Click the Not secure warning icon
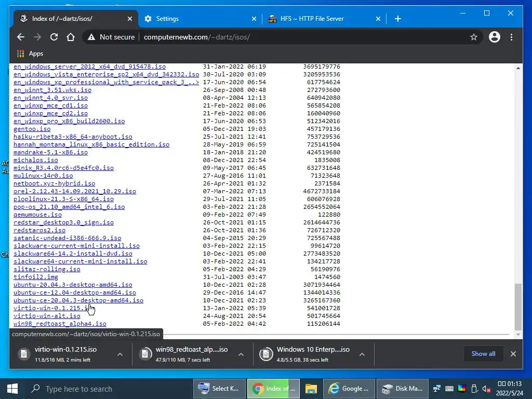532x399 pixels. click(91, 37)
